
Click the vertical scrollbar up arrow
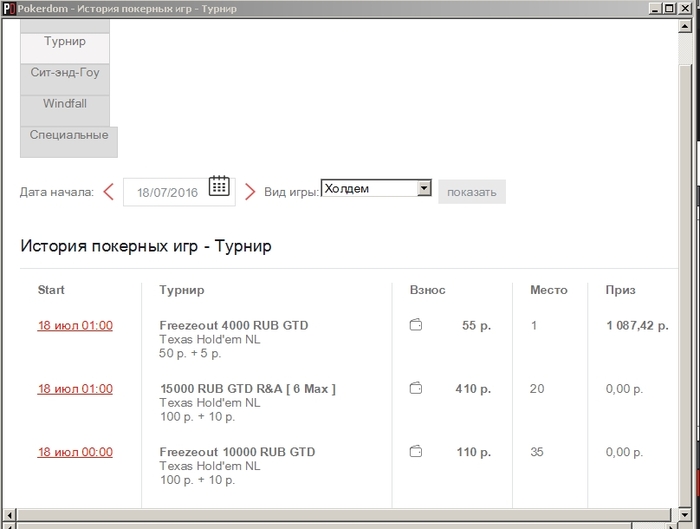coord(685,26)
